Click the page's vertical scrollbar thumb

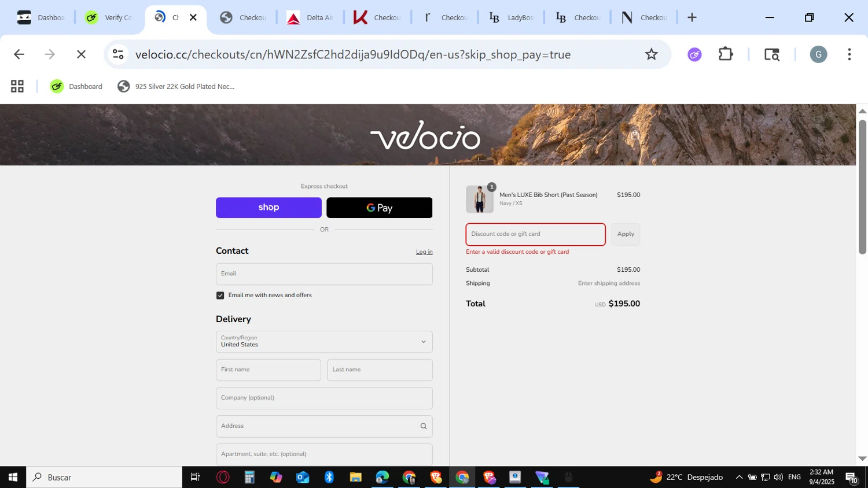[x=862, y=186]
